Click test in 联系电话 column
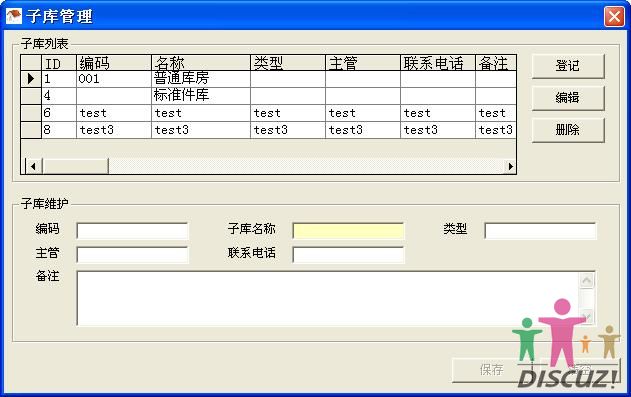Image resolution: width=631 pixels, height=397 pixels. pyautogui.click(x=438, y=113)
